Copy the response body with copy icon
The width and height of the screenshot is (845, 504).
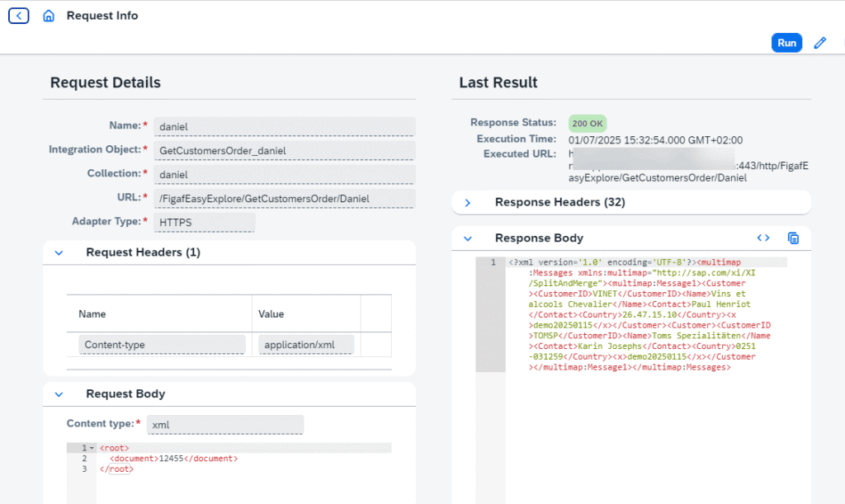point(793,238)
